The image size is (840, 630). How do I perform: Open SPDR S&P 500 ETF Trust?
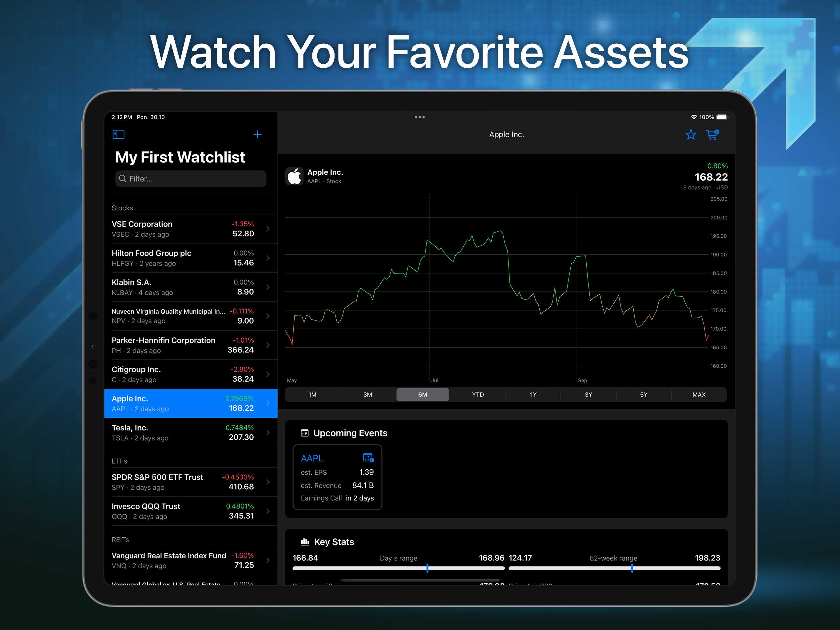click(x=191, y=482)
